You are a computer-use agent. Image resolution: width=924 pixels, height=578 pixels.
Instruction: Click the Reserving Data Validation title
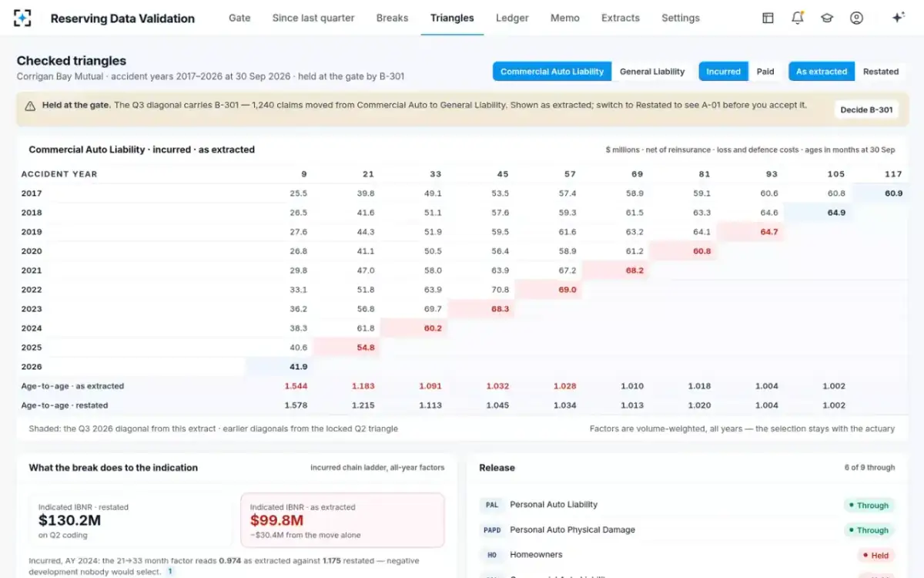coord(122,18)
